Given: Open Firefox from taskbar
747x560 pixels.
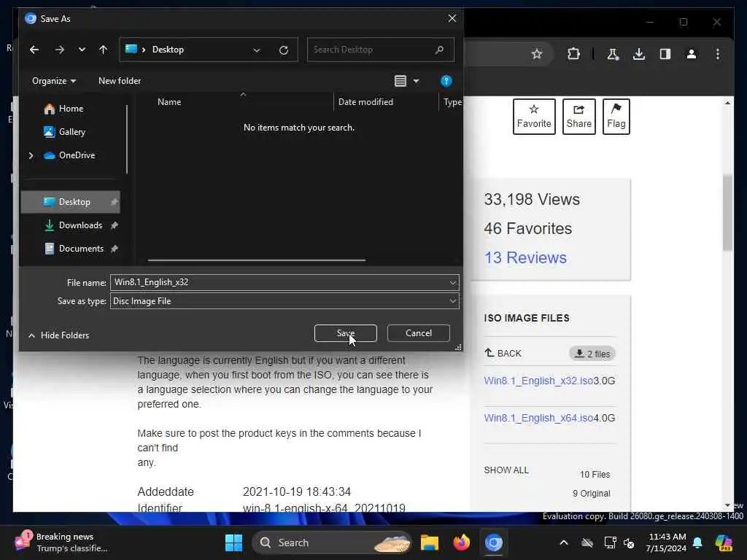Looking at the screenshot, I should [461, 542].
